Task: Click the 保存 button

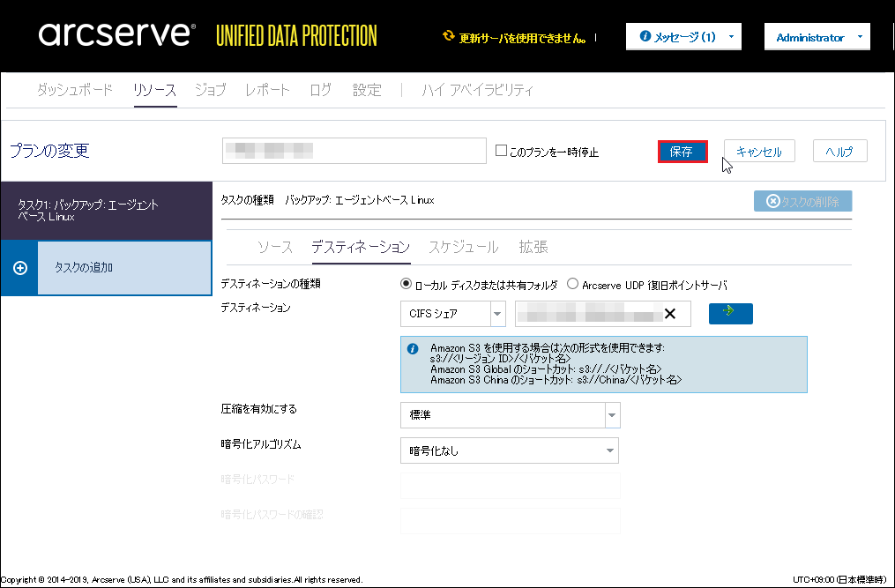Action: [x=682, y=152]
